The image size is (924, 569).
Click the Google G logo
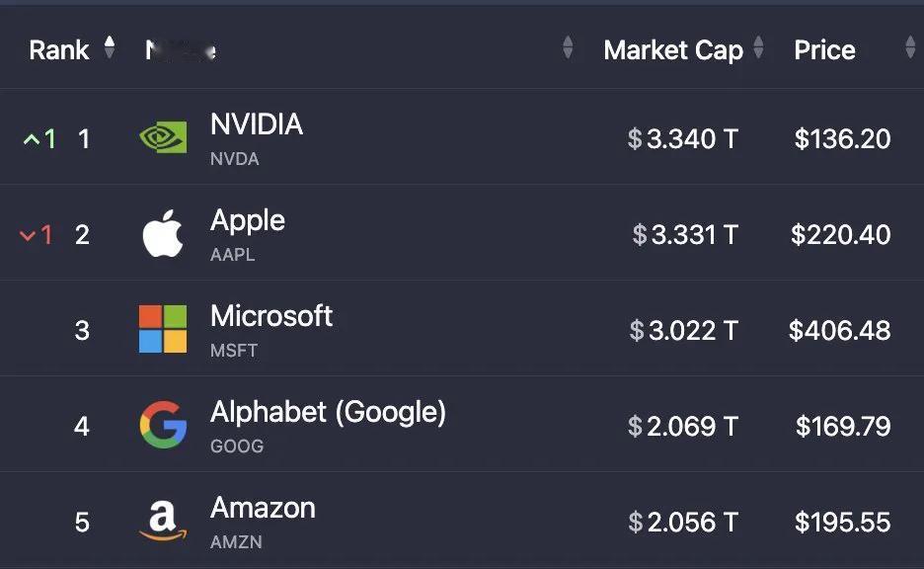click(163, 425)
